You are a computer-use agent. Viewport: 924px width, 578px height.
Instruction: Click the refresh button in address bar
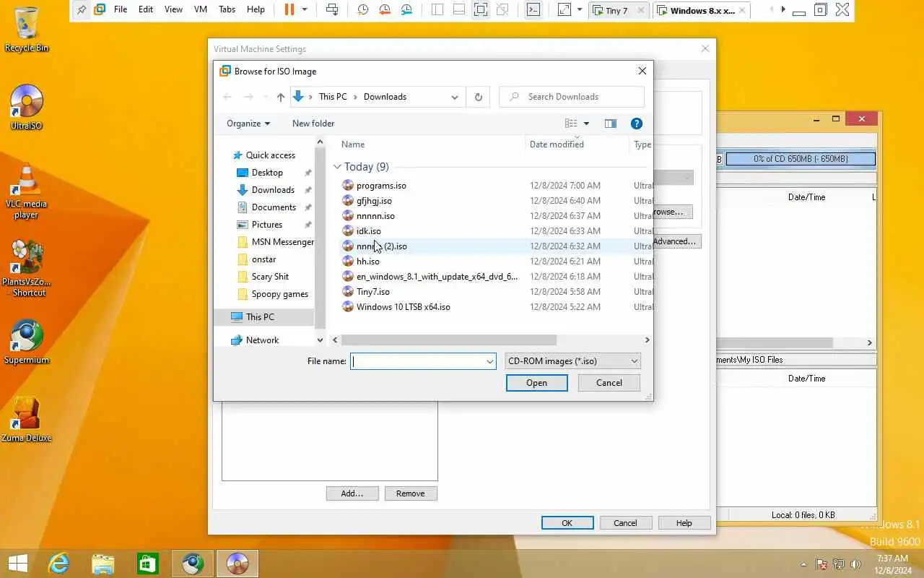pyautogui.click(x=478, y=97)
